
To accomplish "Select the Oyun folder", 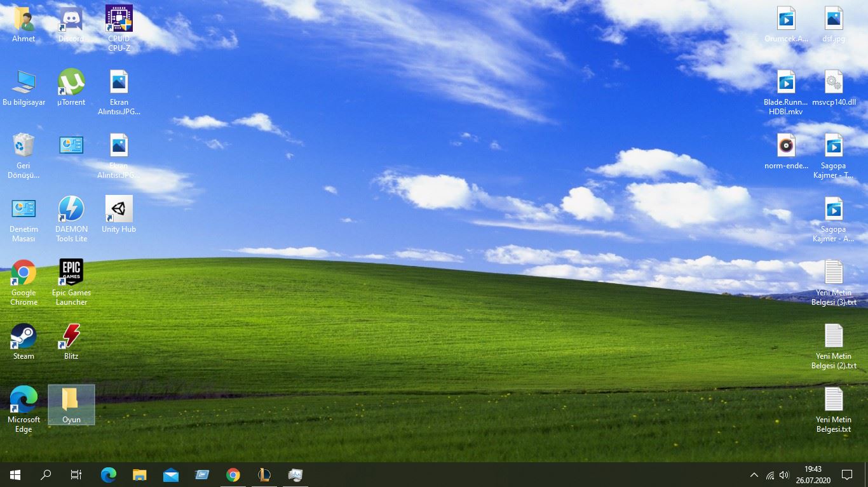I will pos(71,405).
